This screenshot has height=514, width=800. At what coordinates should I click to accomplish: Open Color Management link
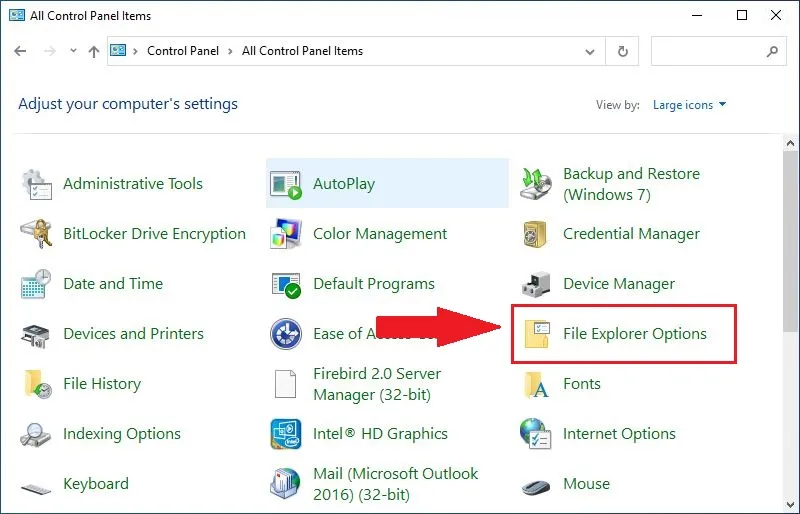pos(380,234)
